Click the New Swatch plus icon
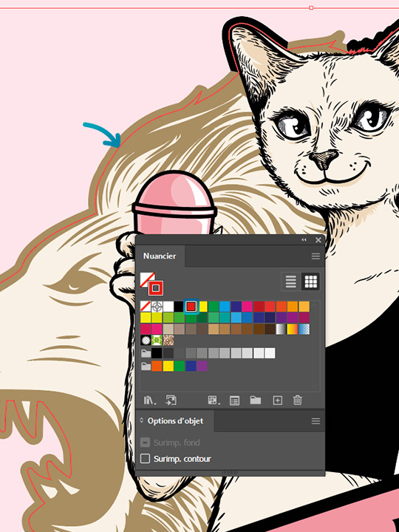Image resolution: width=399 pixels, height=532 pixels. click(278, 400)
